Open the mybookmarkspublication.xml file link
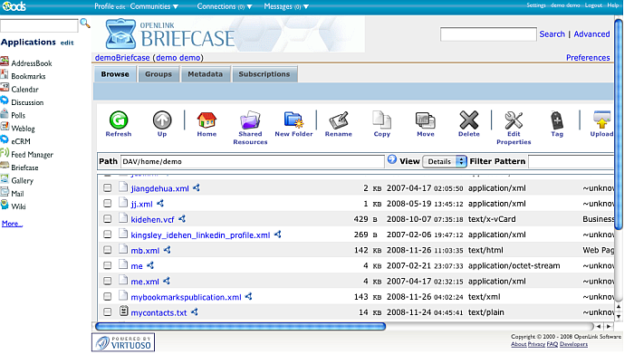The width and height of the screenshot is (634, 364). (186, 297)
